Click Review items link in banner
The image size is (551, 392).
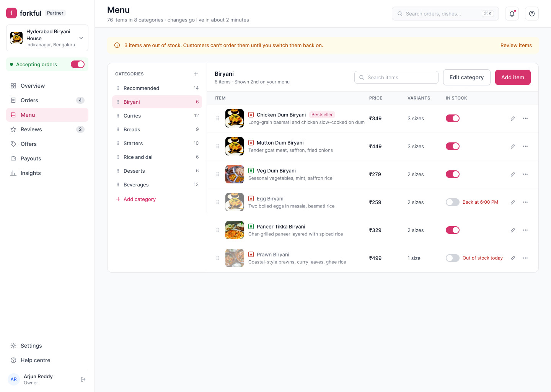516,45
